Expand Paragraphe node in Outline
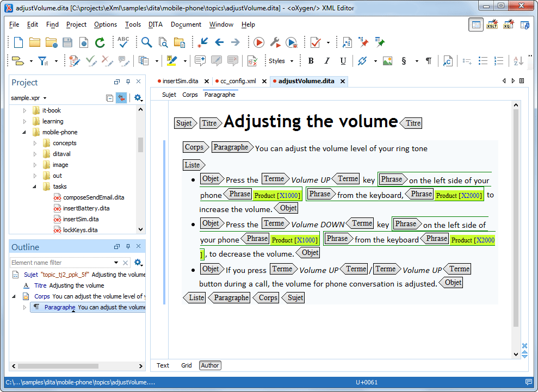The height and width of the screenshot is (392, 538). (24, 307)
